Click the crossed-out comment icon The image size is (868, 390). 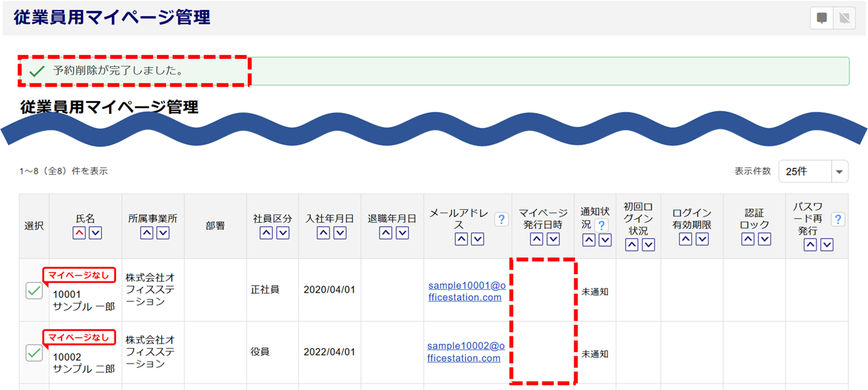[844, 18]
